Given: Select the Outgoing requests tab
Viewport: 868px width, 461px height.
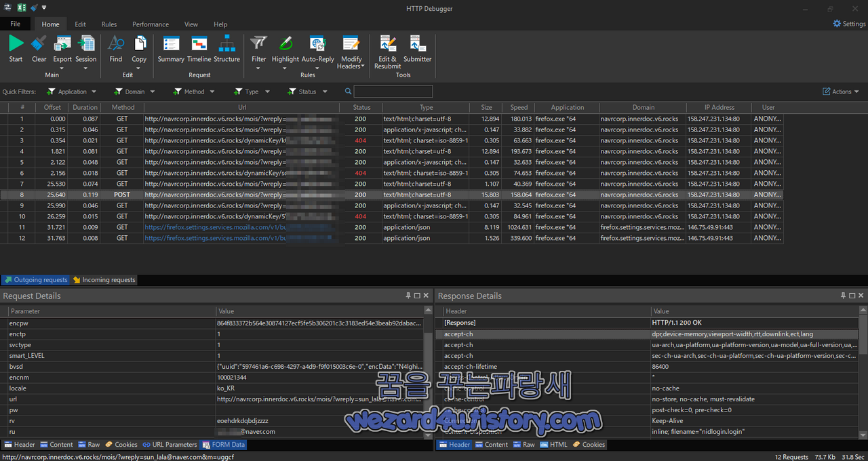Looking at the screenshot, I should [x=35, y=279].
